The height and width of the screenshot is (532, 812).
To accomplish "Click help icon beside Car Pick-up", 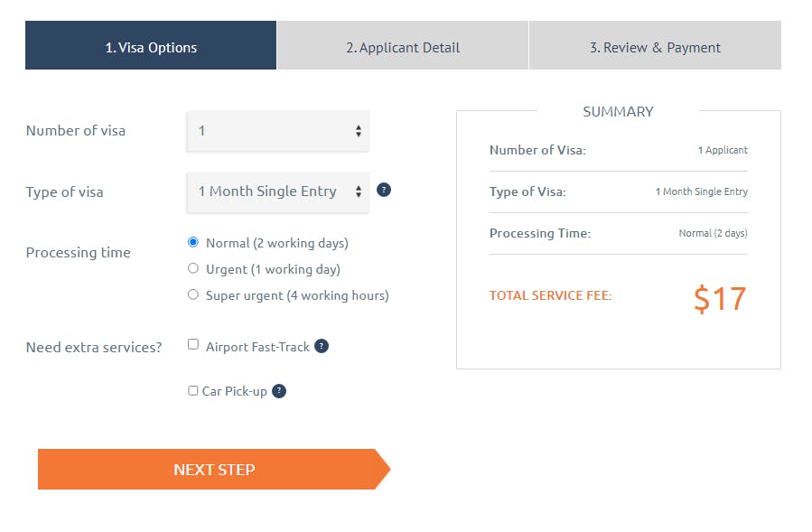I will tap(279, 391).
